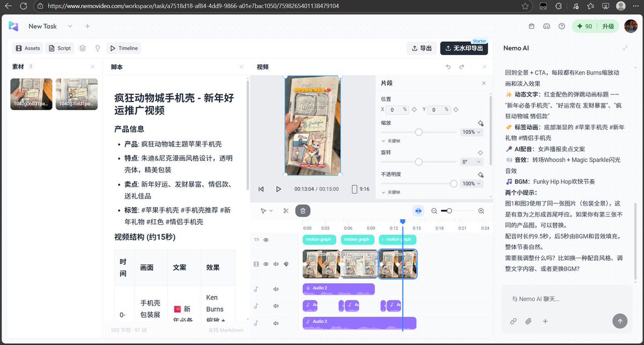Viewport: 644px width, 345px height.
Task: Open the Assets panel tab
Action: tap(27, 48)
